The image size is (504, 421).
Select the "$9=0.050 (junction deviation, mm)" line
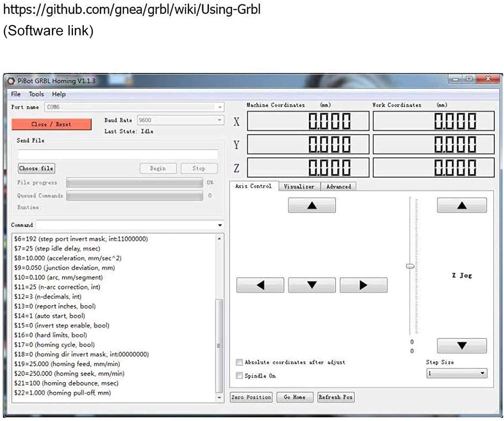click(x=64, y=268)
